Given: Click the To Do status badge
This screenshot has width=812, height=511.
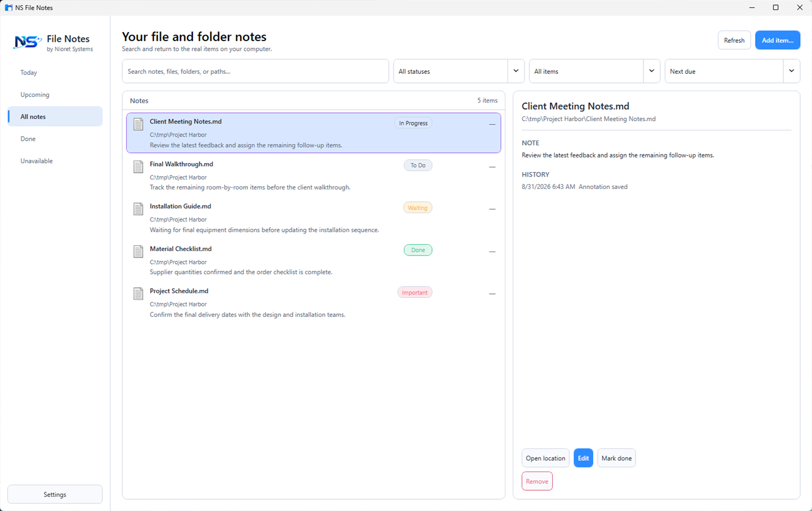Looking at the screenshot, I should pos(418,165).
